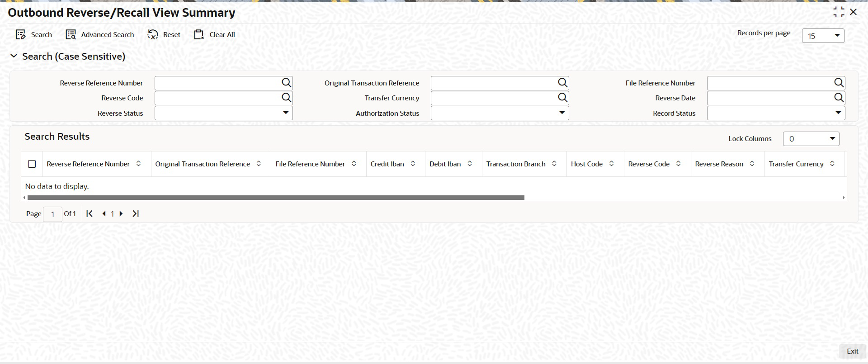Screen dimensions: 868x364
Task: Click the 'Of 1' page count text
Action: pos(70,213)
